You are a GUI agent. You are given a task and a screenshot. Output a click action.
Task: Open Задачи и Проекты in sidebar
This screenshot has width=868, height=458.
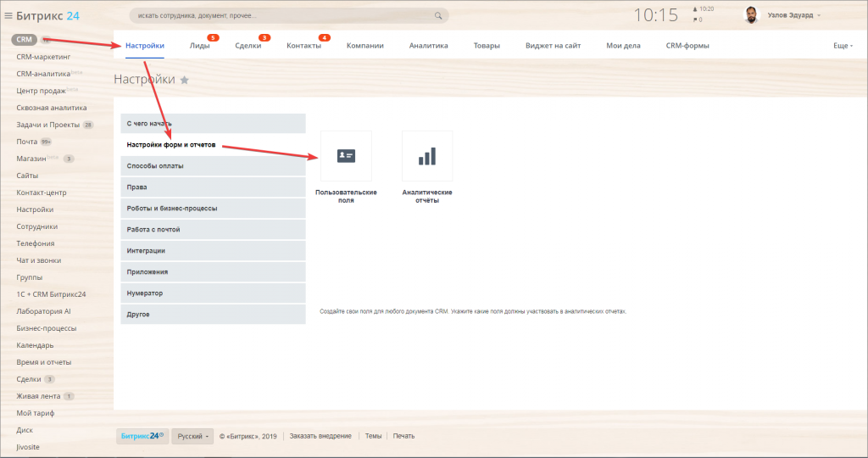(48, 125)
